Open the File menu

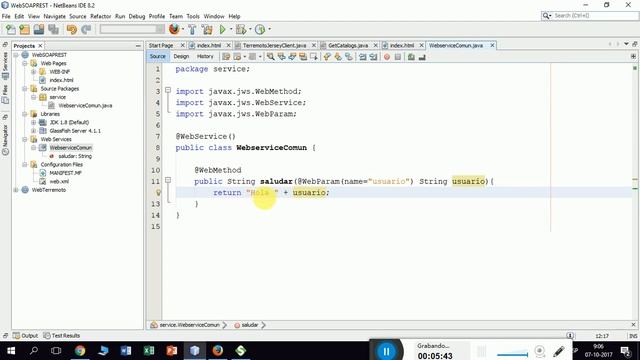[x=6, y=16]
